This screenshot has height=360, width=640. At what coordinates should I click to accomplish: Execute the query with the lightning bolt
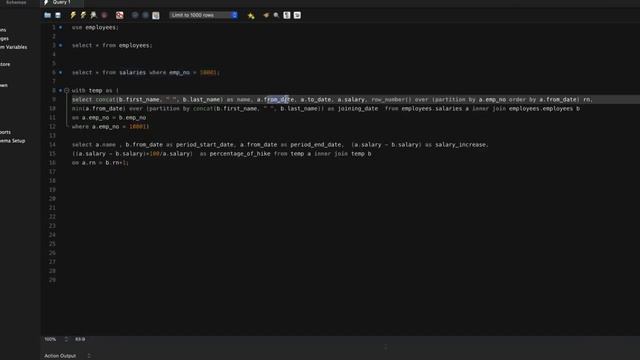(x=73, y=16)
